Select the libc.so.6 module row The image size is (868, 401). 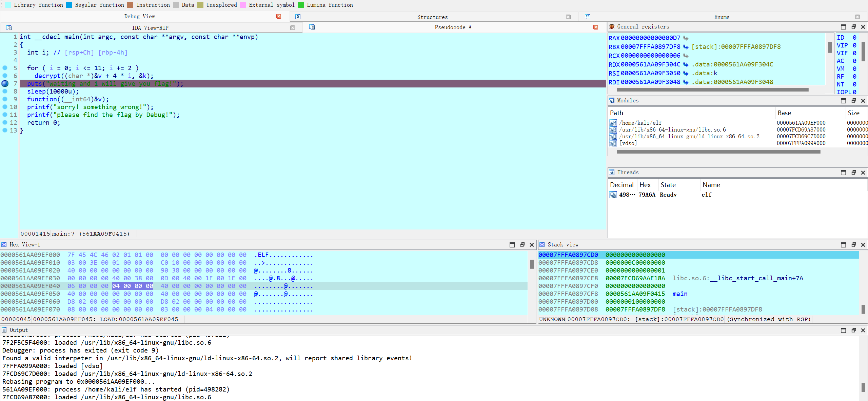pos(672,129)
